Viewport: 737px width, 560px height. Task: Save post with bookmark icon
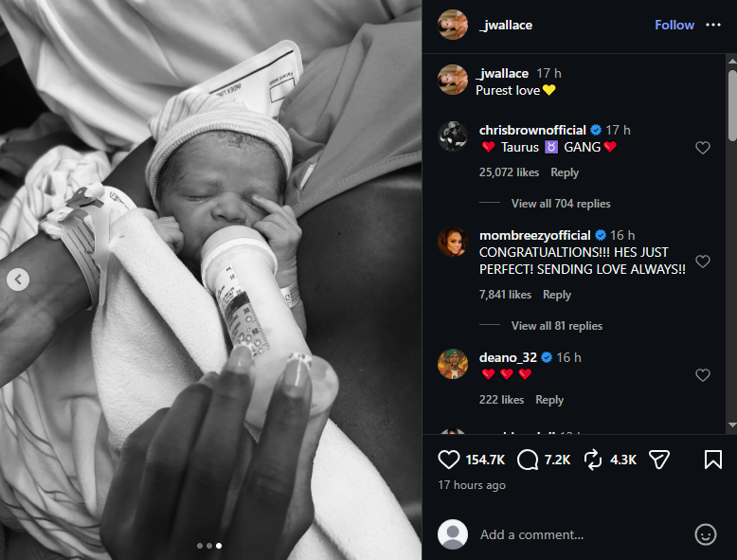click(x=713, y=460)
